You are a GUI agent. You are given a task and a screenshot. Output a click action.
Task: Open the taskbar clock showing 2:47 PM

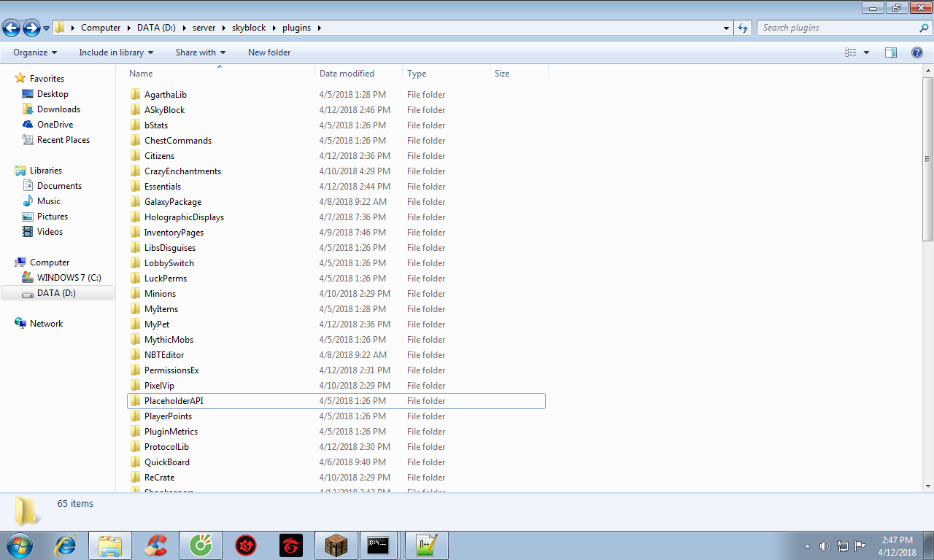click(897, 546)
